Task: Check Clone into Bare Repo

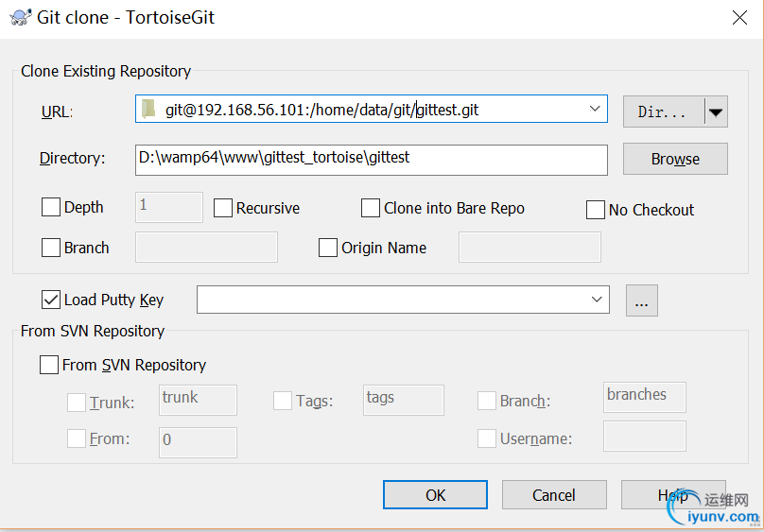Action: [371, 208]
